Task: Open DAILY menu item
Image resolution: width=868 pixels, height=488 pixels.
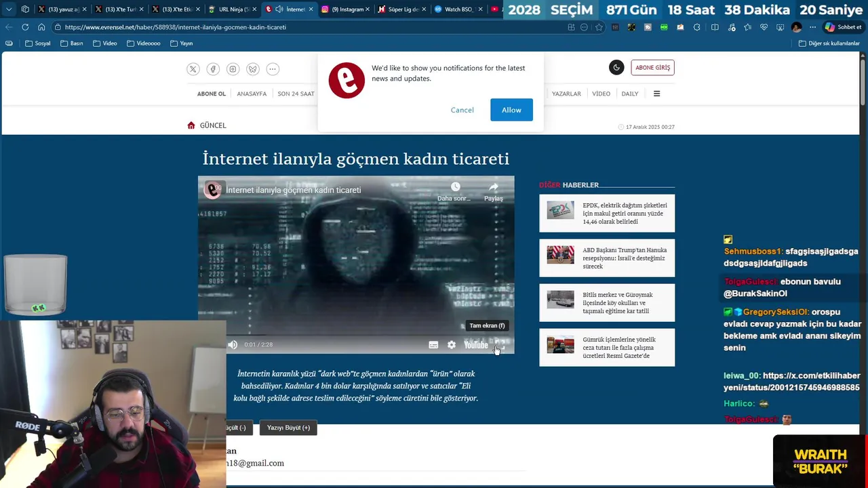Action: (x=630, y=94)
